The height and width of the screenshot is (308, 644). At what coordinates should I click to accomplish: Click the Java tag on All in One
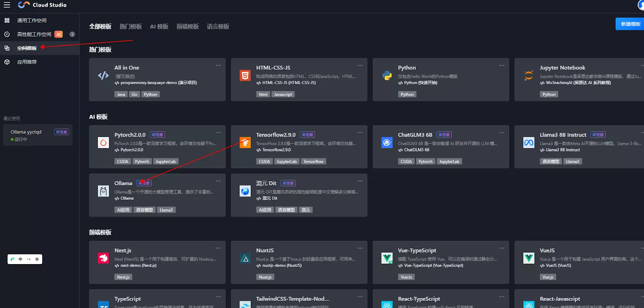(121, 94)
